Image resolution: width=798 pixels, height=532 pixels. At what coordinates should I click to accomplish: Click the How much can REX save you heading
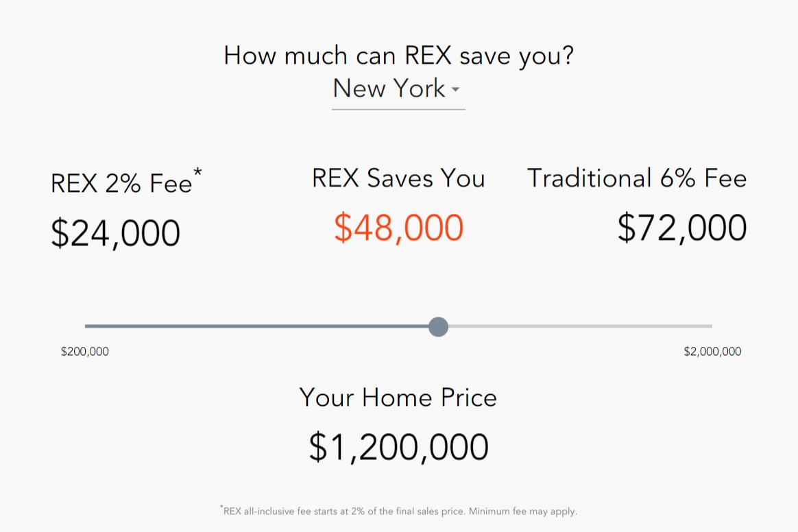[400, 55]
